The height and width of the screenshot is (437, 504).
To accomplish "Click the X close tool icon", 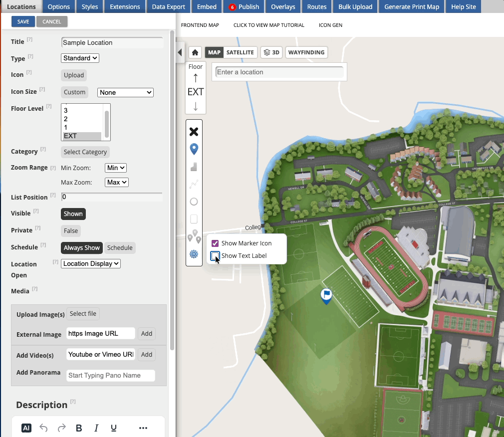I will coord(194,132).
